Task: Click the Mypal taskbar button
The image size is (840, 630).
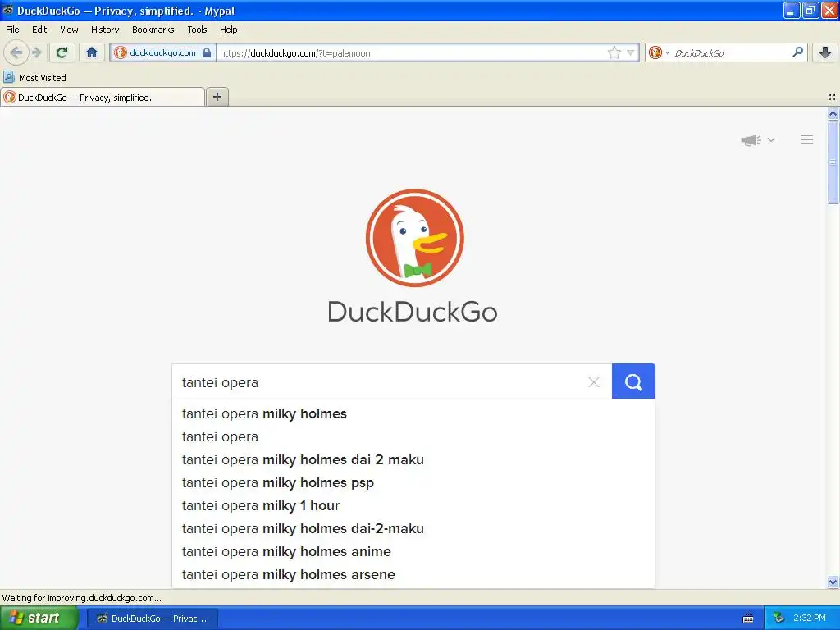Action: (152, 619)
